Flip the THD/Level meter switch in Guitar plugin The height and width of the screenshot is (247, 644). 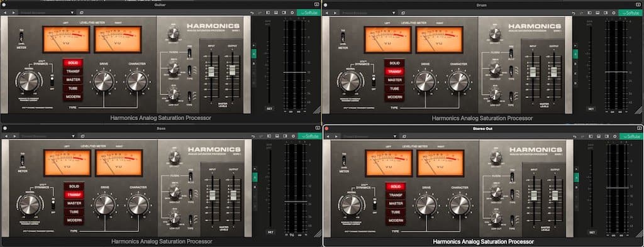click(x=21, y=38)
